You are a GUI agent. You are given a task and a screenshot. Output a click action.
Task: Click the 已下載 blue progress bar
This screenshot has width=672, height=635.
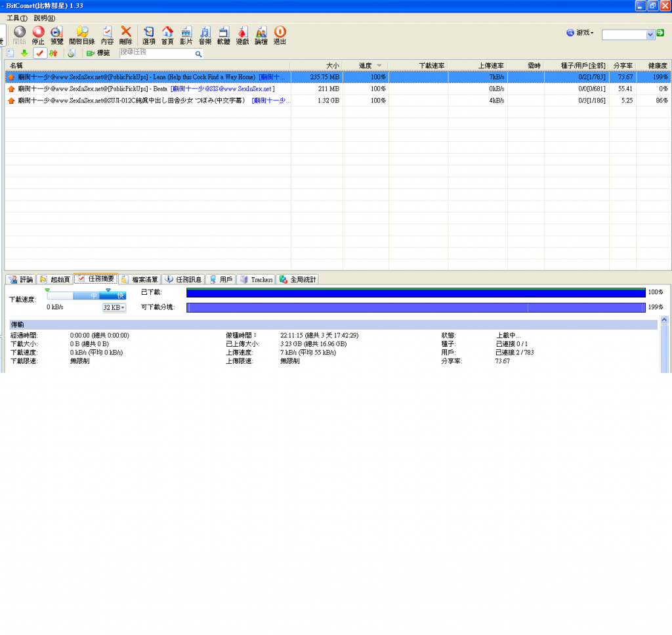(415, 292)
